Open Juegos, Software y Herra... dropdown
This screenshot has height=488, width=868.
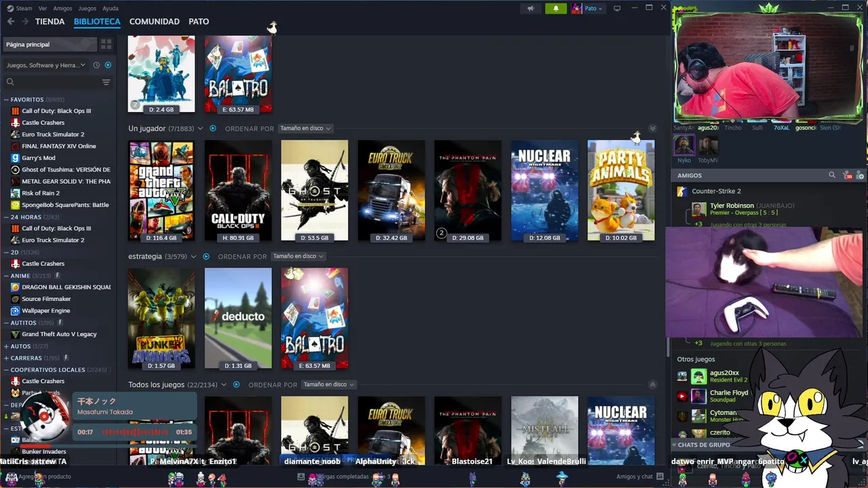46,65
